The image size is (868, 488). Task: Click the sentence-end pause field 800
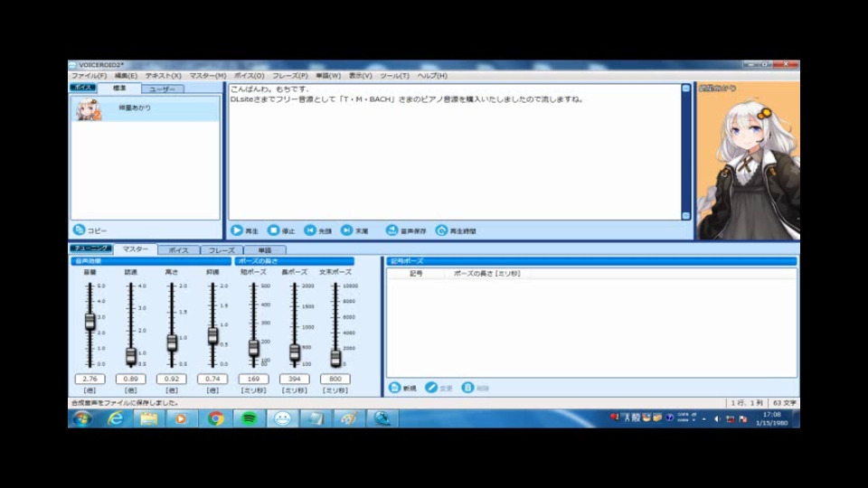335,379
